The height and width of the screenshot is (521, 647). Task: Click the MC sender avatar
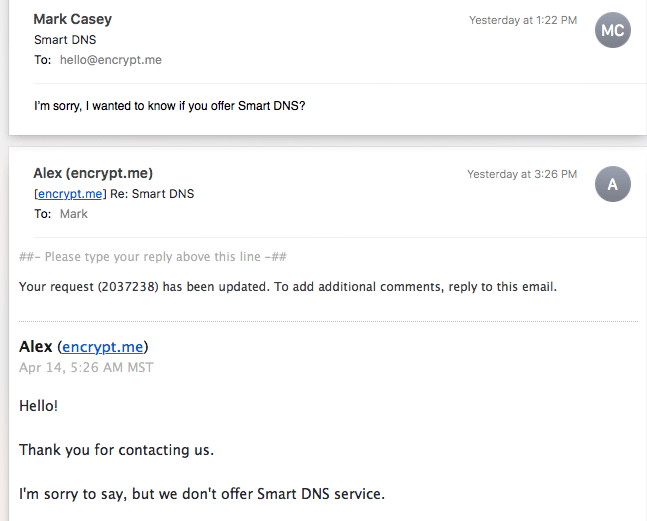[x=612, y=30]
